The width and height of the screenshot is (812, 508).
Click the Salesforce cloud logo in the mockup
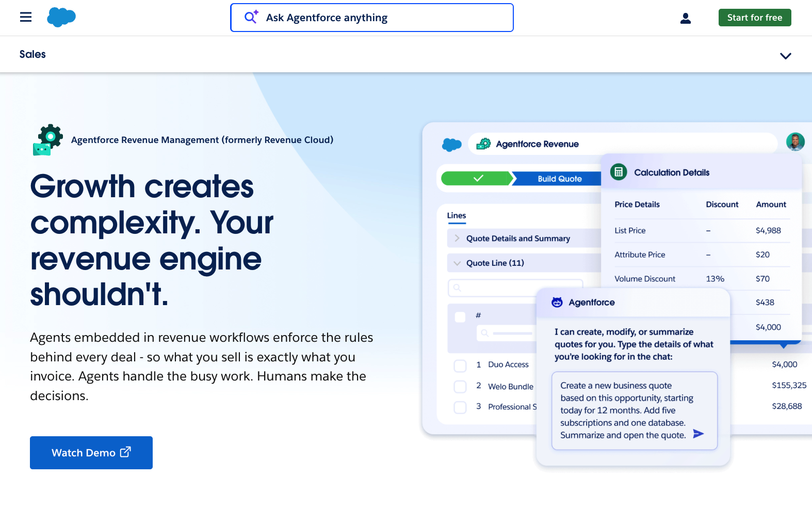452,145
